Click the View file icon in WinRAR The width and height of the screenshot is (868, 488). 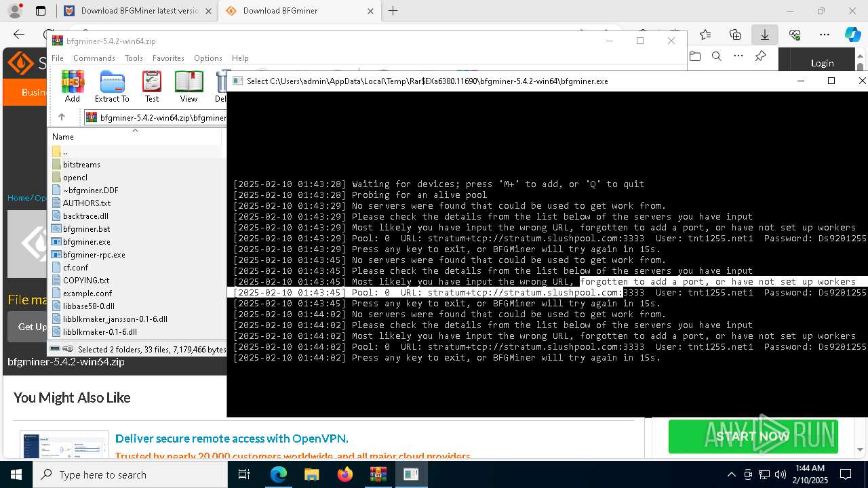coord(189,86)
